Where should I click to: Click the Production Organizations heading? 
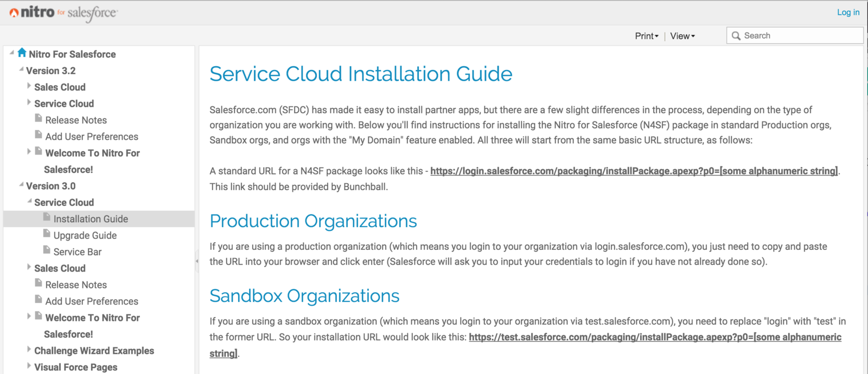click(313, 221)
